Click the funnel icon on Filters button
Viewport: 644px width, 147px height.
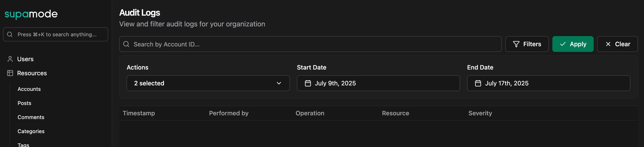click(x=516, y=44)
